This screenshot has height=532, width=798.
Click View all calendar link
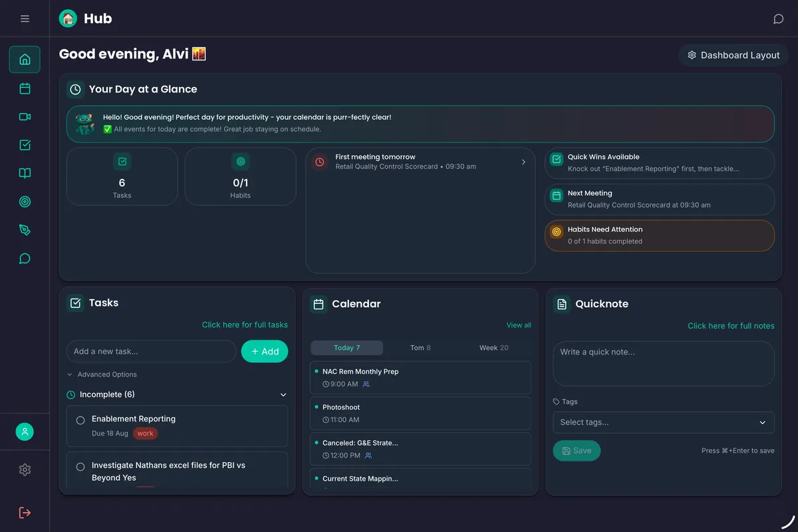click(x=519, y=325)
